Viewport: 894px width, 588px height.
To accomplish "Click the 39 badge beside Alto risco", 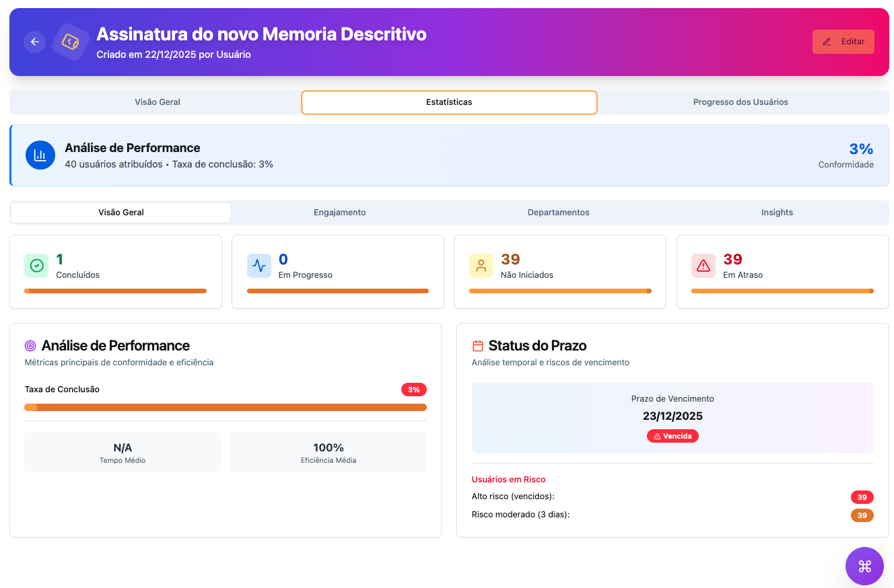I will click(862, 497).
